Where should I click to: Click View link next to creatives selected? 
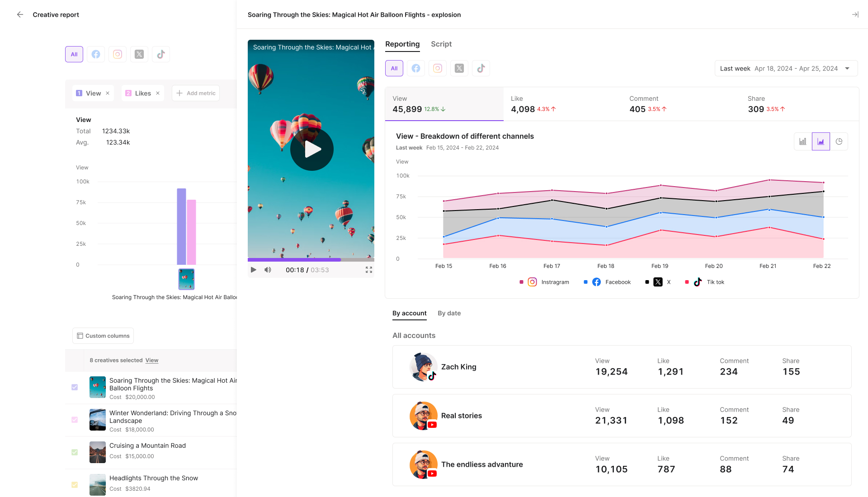pyautogui.click(x=151, y=360)
